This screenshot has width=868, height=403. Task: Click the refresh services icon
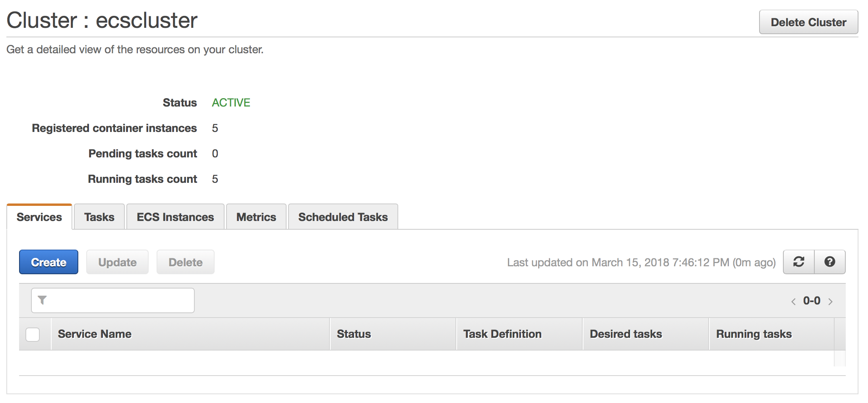[799, 262]
